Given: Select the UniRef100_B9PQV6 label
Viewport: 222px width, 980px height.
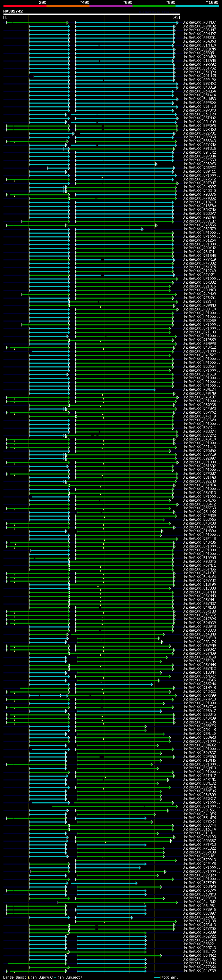Looking at the screenshot, I should pyautogui.click(x=199, y=125).
